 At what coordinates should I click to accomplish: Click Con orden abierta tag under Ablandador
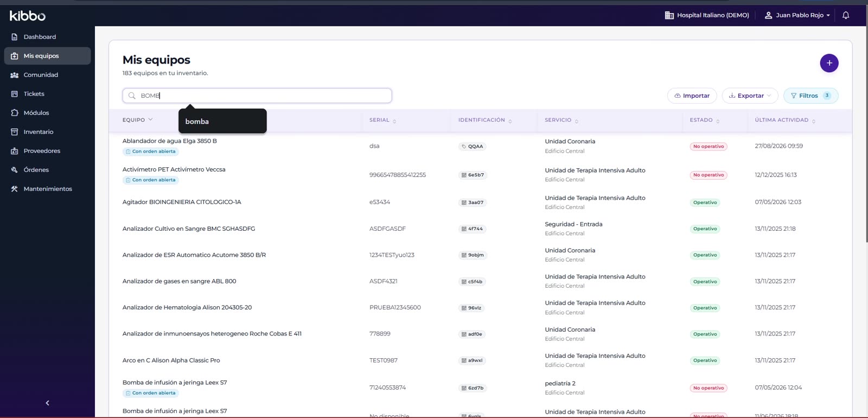coord(151,151)
